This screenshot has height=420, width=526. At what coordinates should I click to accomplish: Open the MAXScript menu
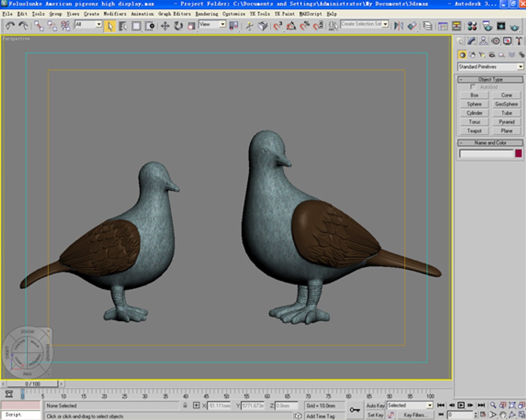(x=310, y=14)
